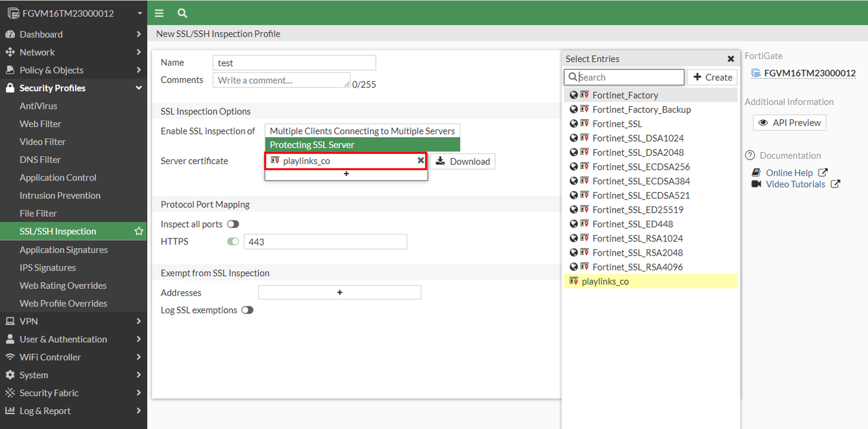Open the Video Tutorials link
The width and height of the screenshot is (868, 429).
(796, 184)
